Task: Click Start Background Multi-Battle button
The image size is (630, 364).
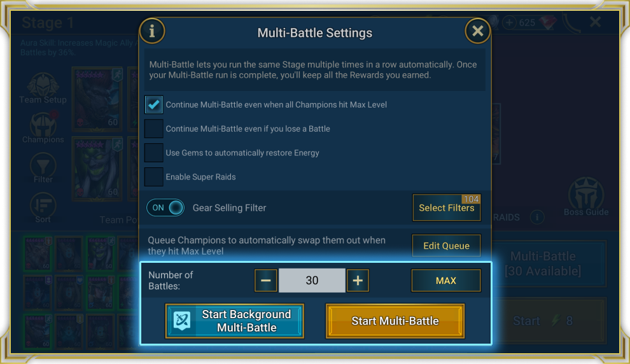Action: [x=235, y=321]
